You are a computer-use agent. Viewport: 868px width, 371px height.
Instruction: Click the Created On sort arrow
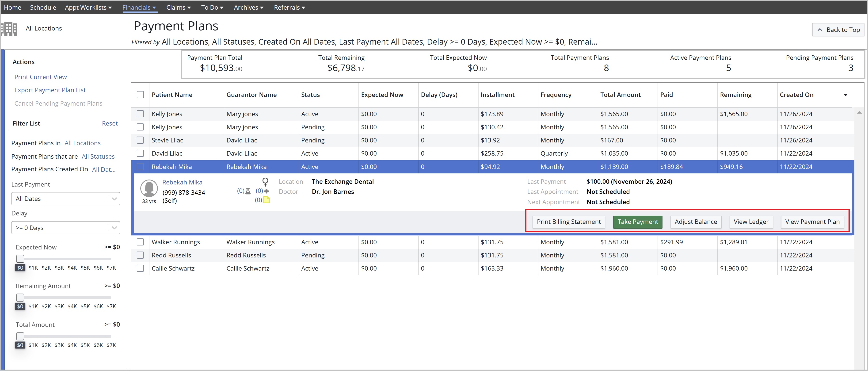[x=845, y=95]
